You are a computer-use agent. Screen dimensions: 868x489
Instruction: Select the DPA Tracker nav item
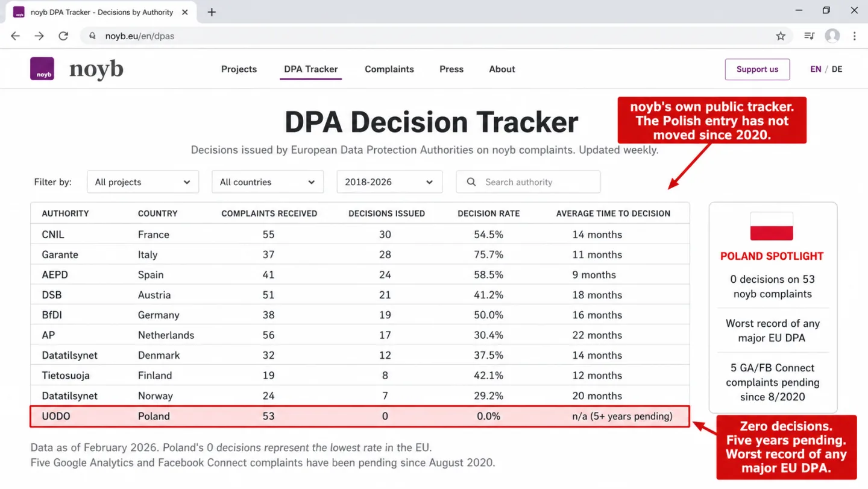tap(311, 69)
